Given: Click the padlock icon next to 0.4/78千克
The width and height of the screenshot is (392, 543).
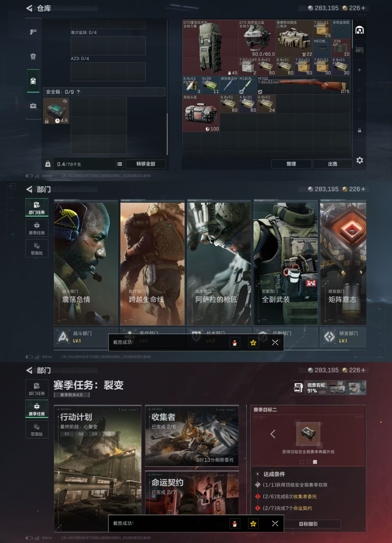Looking at the screenshot, I should (x=48, y=164).
